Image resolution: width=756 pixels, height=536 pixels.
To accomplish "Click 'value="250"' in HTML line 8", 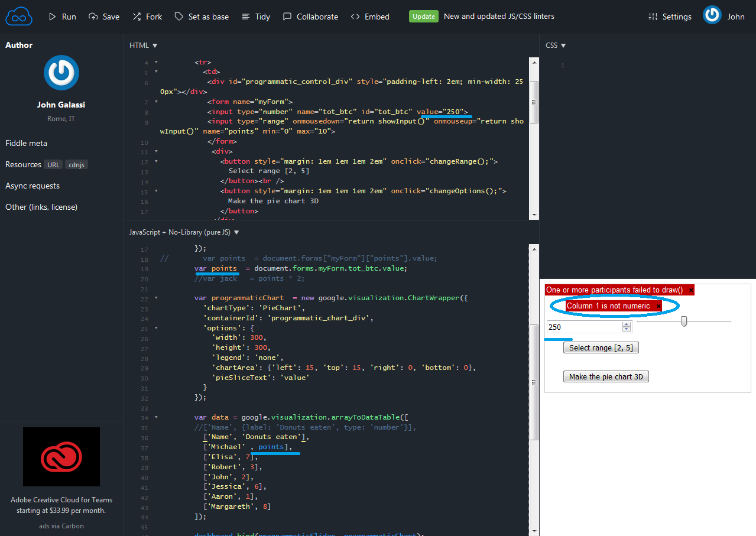I will click(442, 111).
